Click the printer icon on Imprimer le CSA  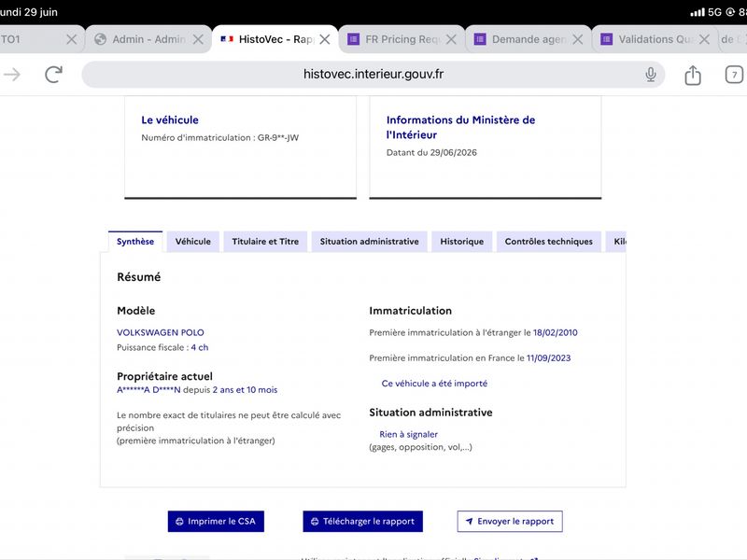[x=179, y=522]
